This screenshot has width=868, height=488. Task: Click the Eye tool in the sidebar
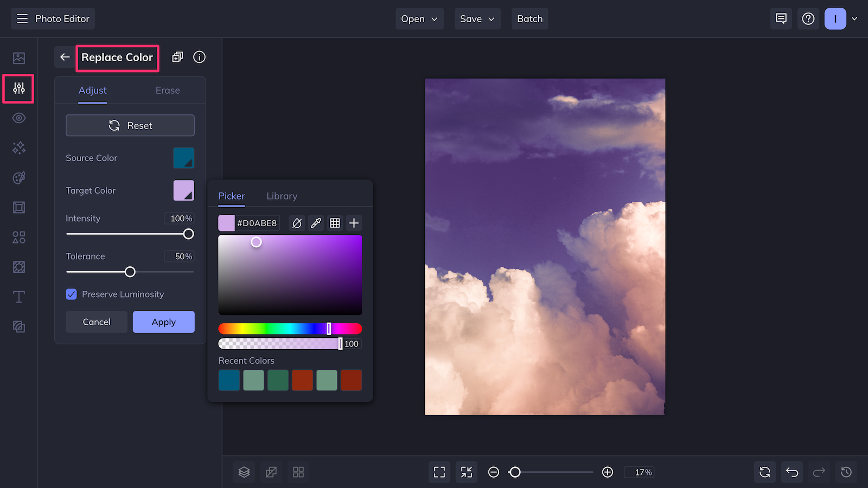point(18,118)
